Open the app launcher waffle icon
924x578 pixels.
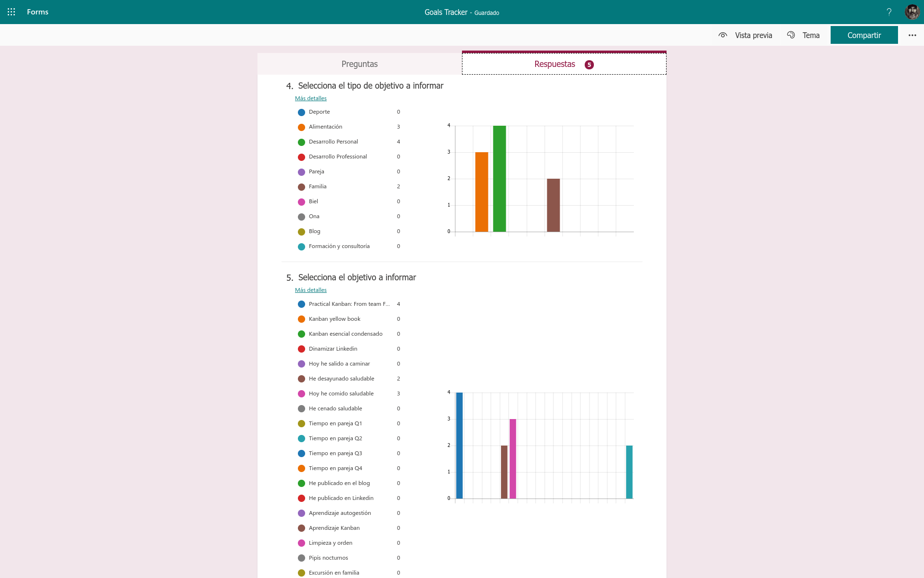12,12
